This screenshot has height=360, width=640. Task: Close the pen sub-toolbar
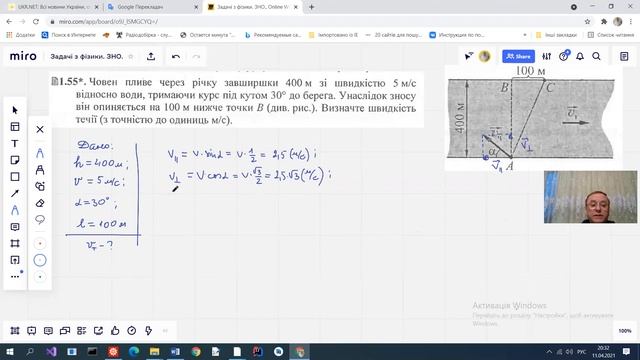pyautogui.click(x=40, y=129)
